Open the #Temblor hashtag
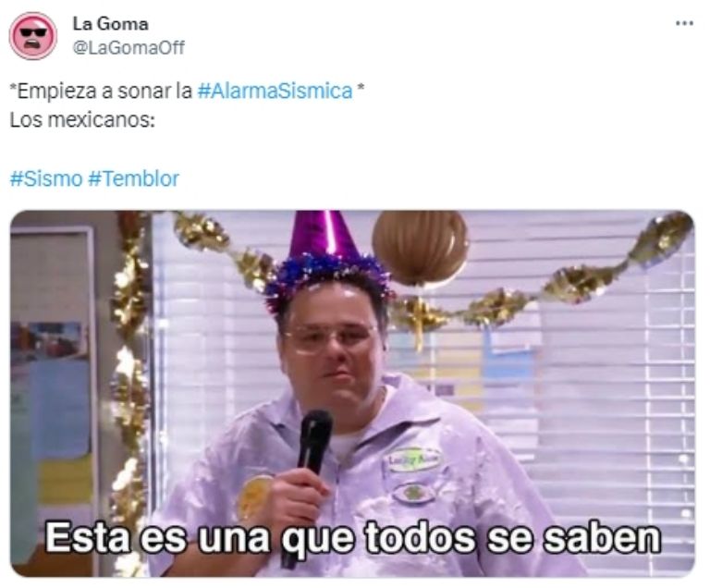The height and width of the screenshot is (588, 710). 133,178
